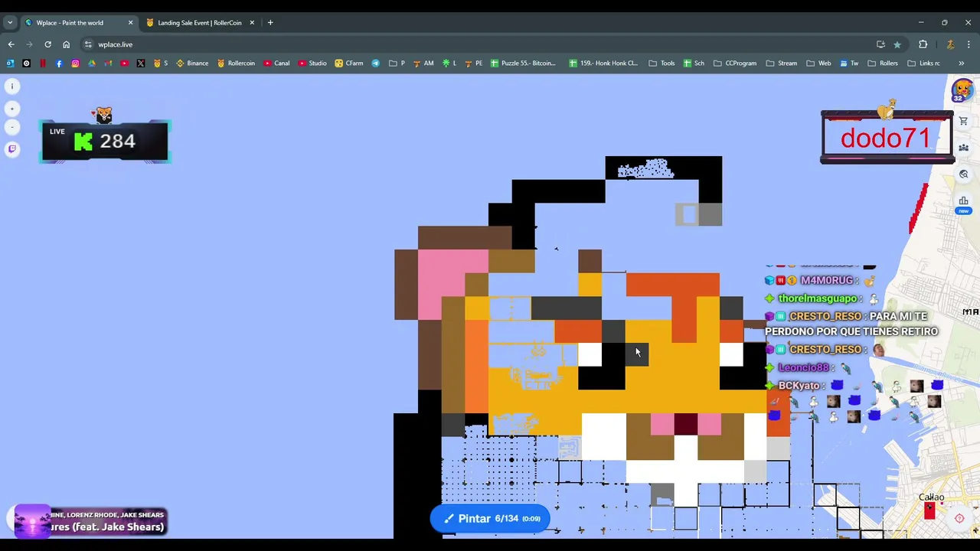The image size is (980, 551).
Task: View site information icon in address bar
Action: click(x=88, y=44)
